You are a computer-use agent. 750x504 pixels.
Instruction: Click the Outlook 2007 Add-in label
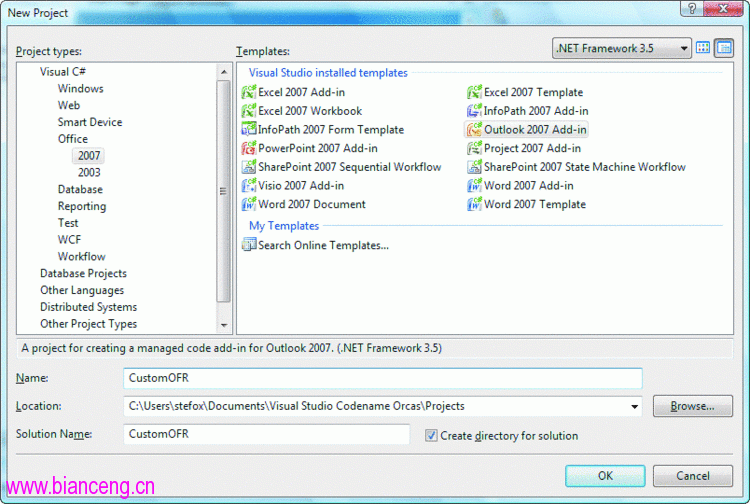point(535,130)
